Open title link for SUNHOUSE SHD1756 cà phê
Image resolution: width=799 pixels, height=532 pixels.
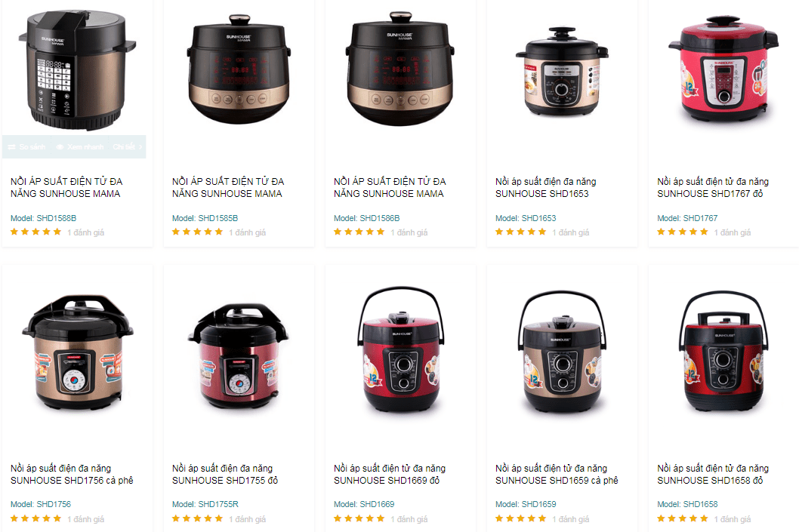tap(72, 474)
